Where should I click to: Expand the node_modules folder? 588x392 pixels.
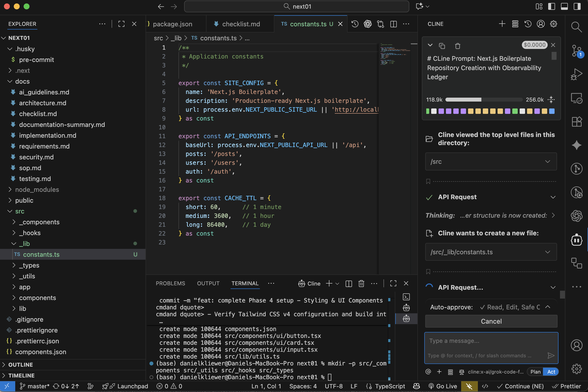37,190
